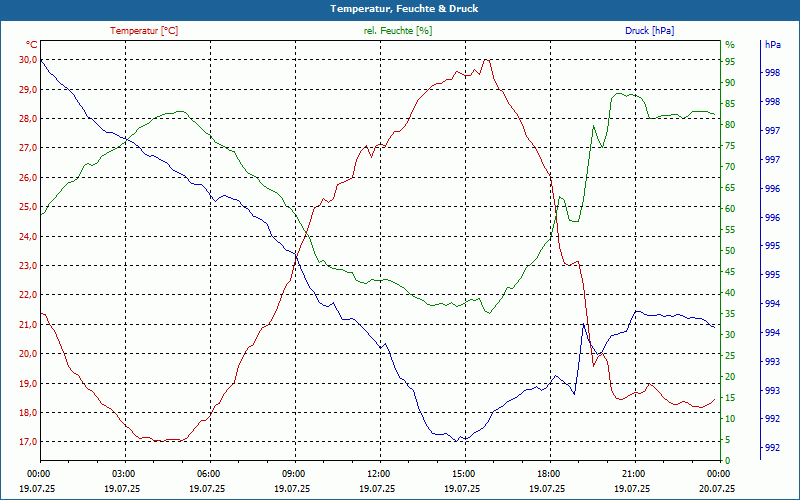Click the '19,0' temperature axis value
Viewport: 800px width, 500px height.
28,383
